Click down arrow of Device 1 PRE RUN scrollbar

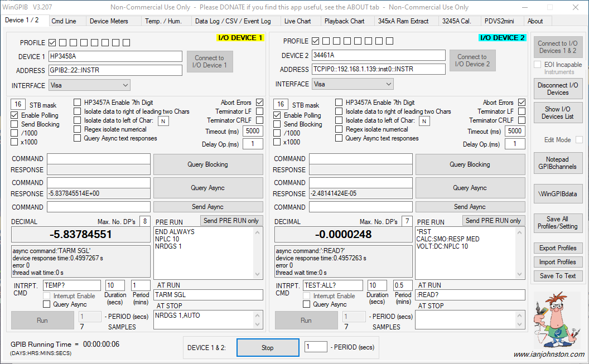click(258, 274)
